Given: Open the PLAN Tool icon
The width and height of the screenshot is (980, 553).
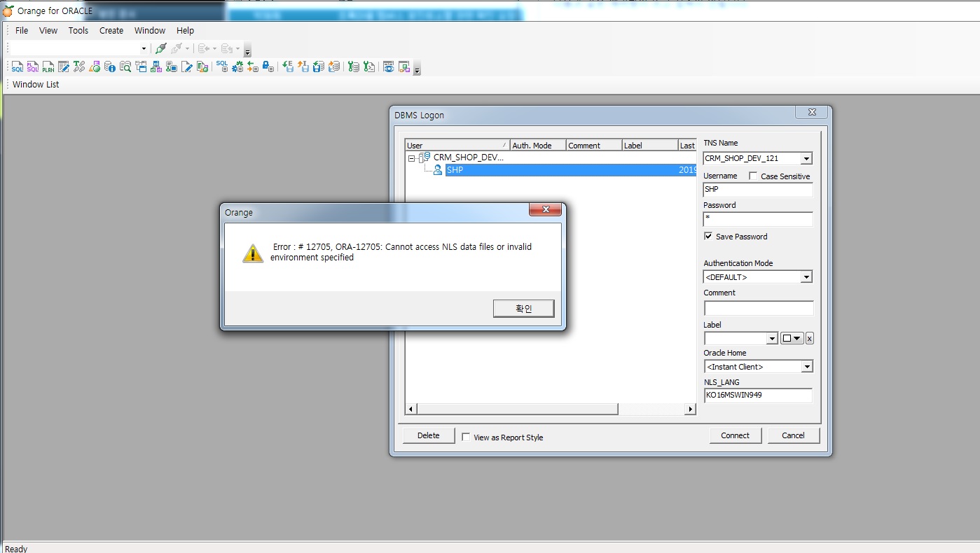Looking at the screenshot, I should point(48,67).
